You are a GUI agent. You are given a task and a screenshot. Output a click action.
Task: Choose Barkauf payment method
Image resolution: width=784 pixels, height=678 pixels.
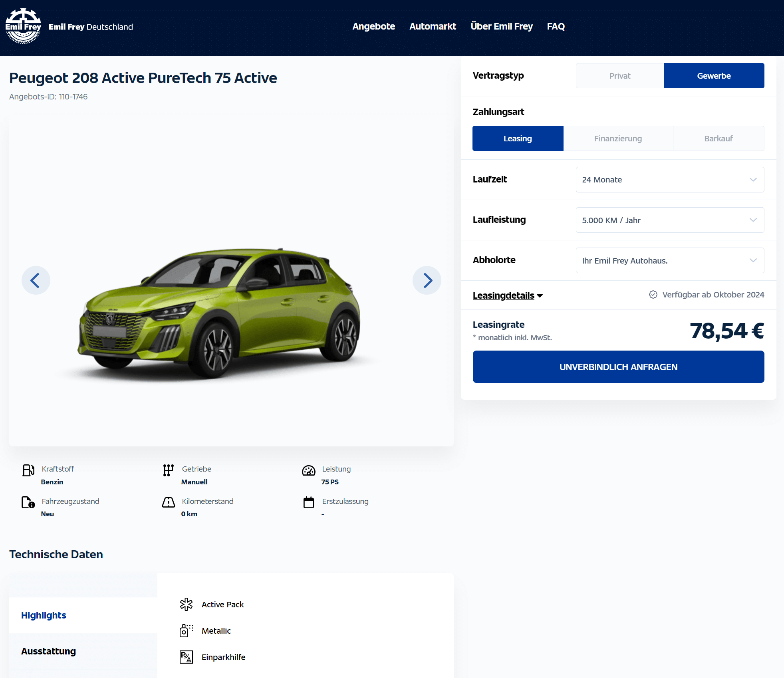pos(719,139)
